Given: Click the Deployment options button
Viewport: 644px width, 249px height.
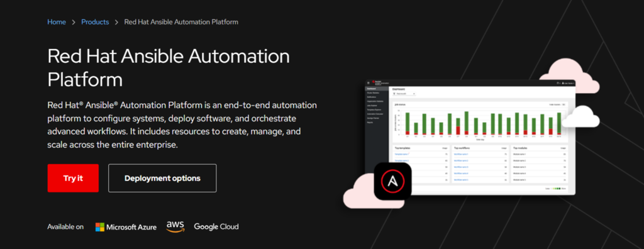Looking at the screenshot, I should (x=162, y=178).
